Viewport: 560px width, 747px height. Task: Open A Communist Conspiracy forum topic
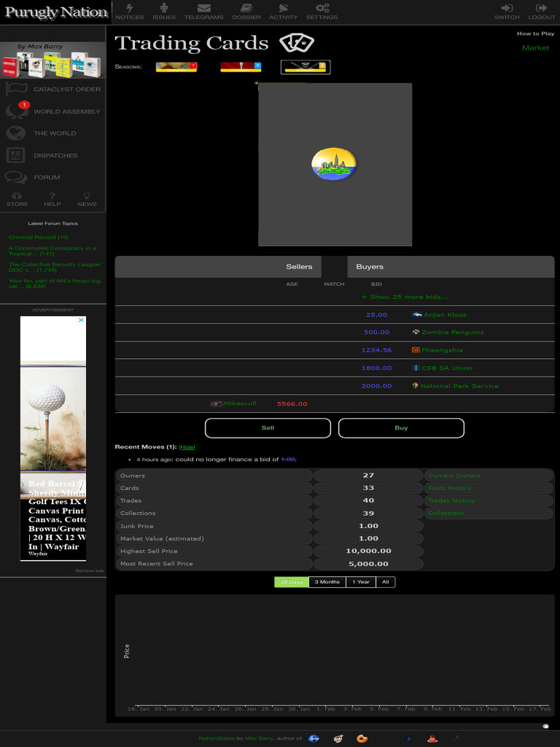pyautogui.click(x=52, y=251)
